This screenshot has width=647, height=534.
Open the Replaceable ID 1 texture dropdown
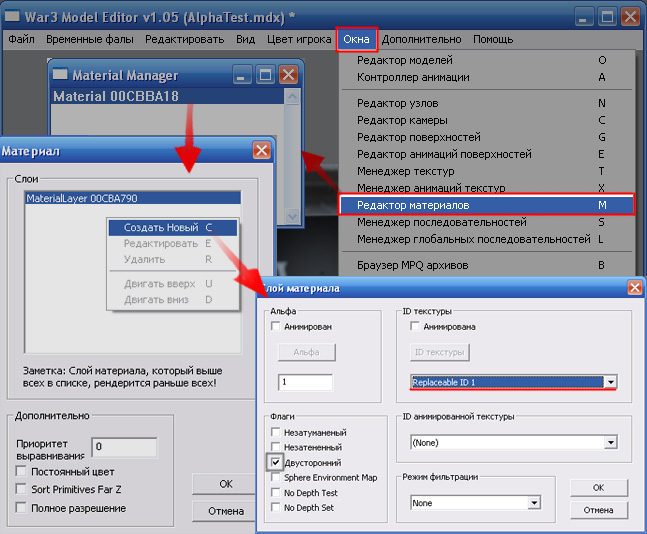[x=611, y=382]
